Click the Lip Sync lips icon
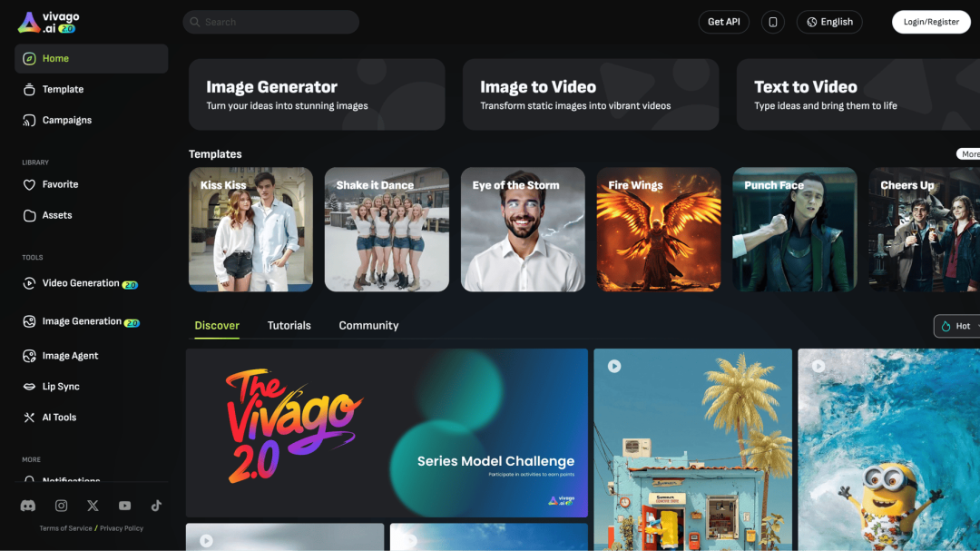The height and width of the screenshot is (551, 980). pyautogui.click(x=29, y=387)
